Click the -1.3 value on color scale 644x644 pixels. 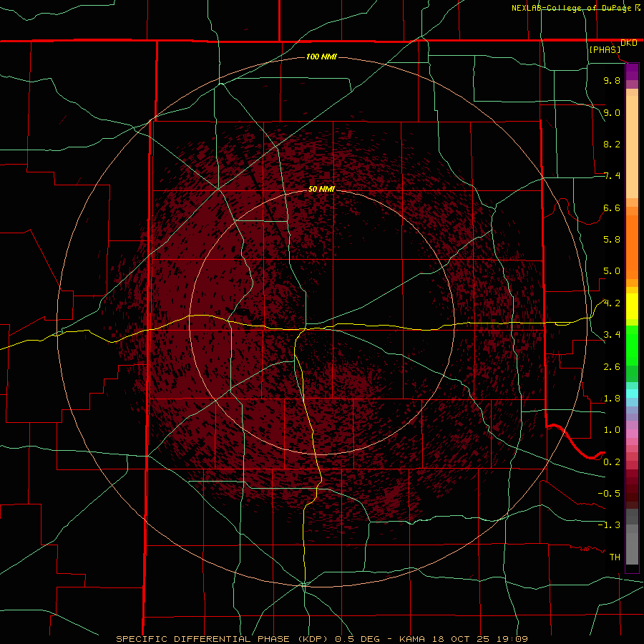pos(609,525)
